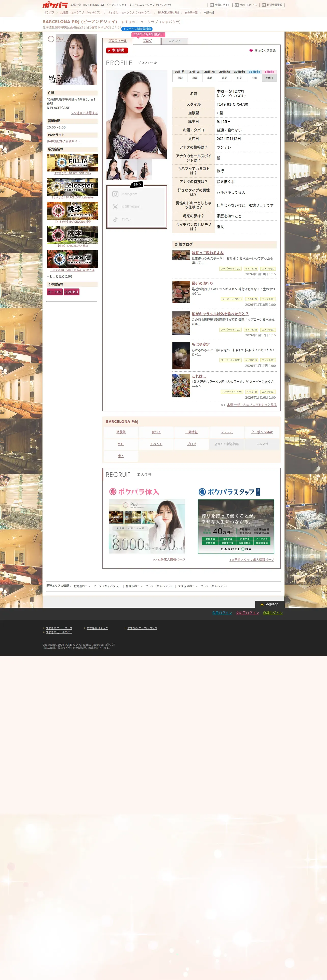Open >>男性スタッフ求人情報ページ link
327x980 pixels.
coord(252,560)
